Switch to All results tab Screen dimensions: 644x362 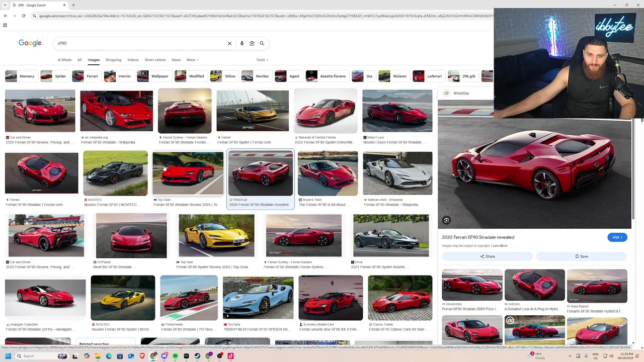tap(79, 60)
